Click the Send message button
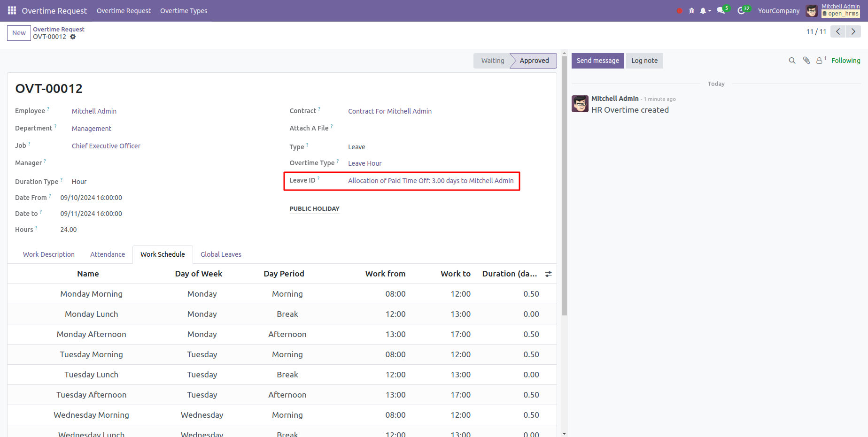The height and width of the screenshot is (437, 868). [597, 61]
